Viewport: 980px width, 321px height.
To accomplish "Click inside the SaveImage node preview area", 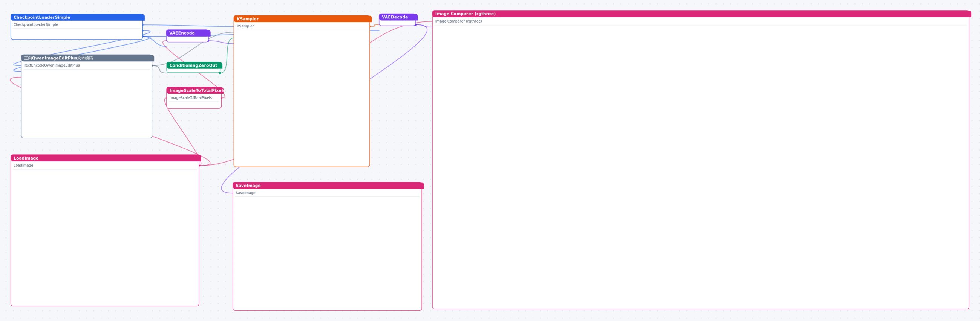I will 327,253.
